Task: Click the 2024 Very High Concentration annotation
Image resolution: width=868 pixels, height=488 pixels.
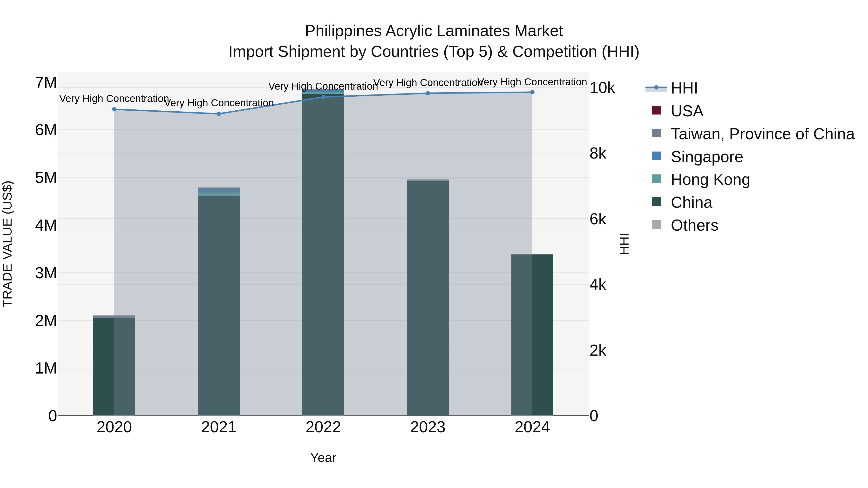Action: [x=532, y=82]
